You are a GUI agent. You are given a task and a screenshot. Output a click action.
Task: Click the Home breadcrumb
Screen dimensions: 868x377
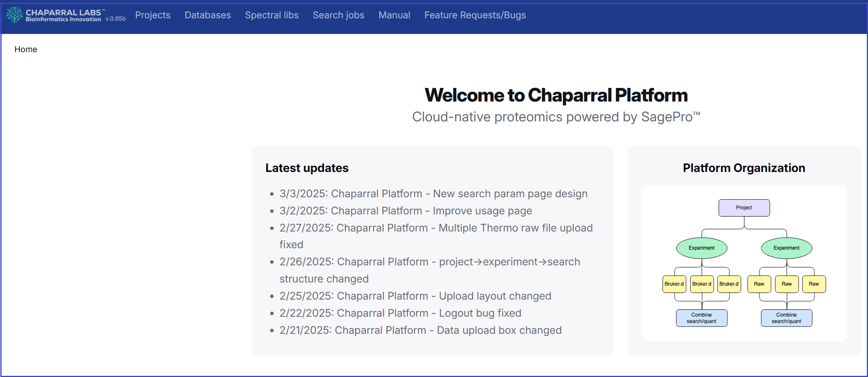(26, 49)
